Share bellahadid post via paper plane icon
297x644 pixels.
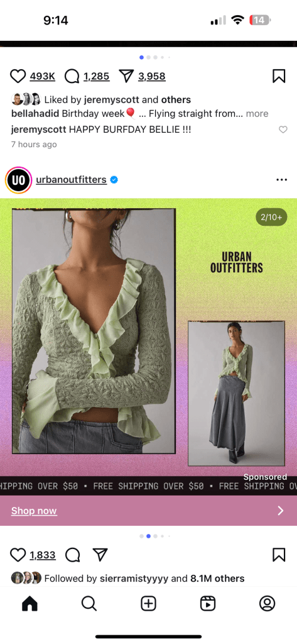126,76
